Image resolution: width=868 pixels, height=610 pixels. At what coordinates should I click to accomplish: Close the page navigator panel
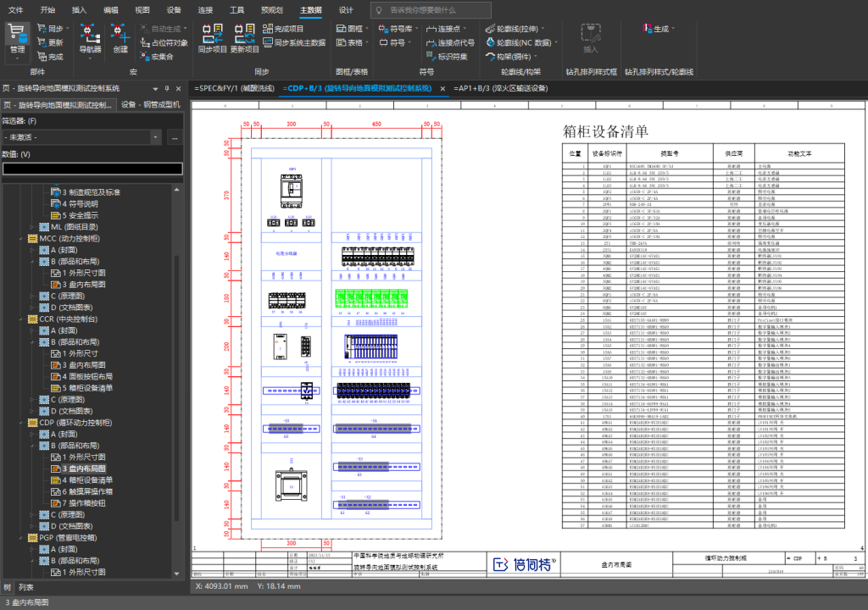click(178, 89)
